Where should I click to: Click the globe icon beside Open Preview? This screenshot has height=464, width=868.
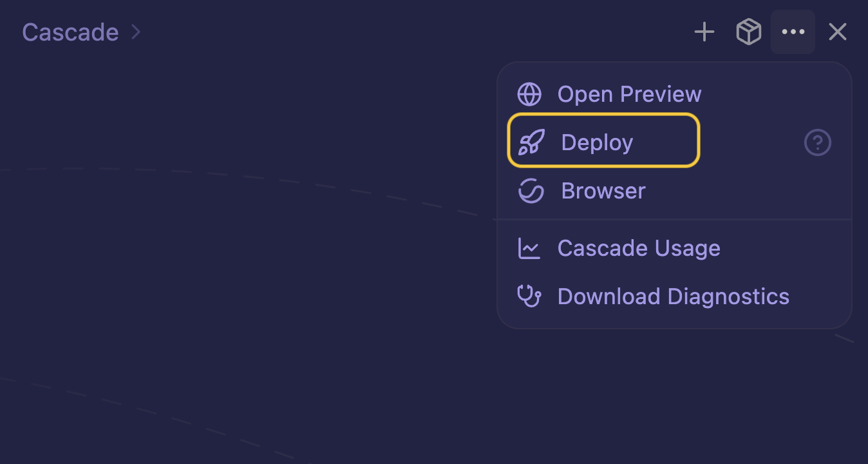[529, 94]
